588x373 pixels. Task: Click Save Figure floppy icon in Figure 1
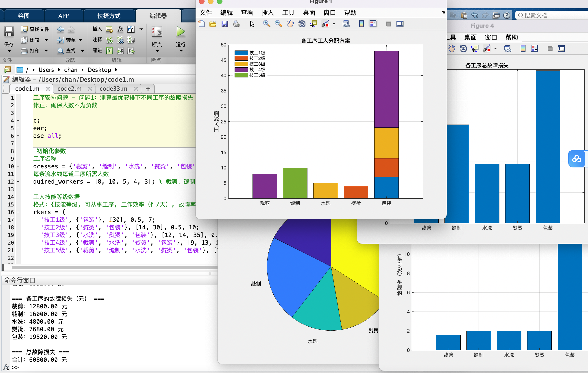point(225,24)
